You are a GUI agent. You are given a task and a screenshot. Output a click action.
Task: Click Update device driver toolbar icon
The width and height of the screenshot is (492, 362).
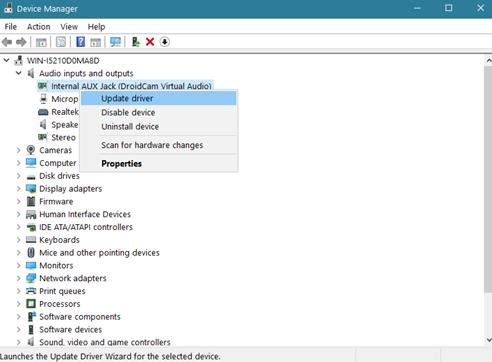[135, 42]
